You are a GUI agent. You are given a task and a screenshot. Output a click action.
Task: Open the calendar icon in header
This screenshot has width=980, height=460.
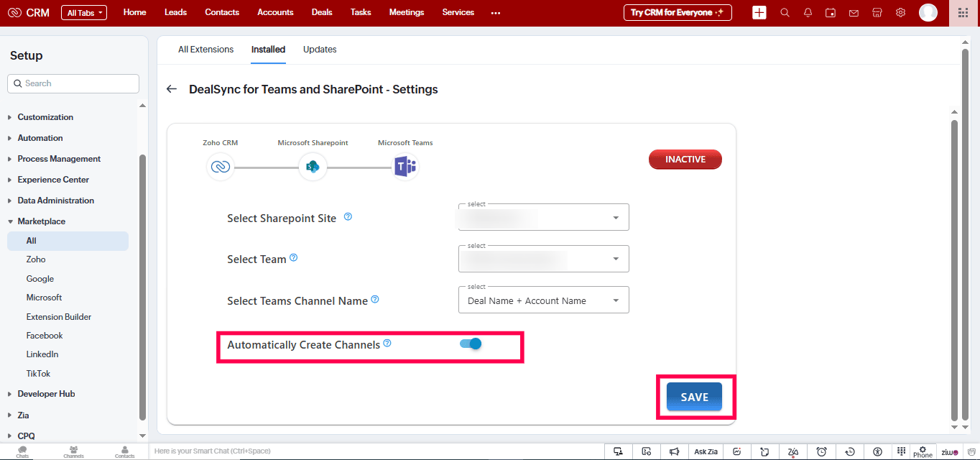pyautogui.click(x=831, y=12)
